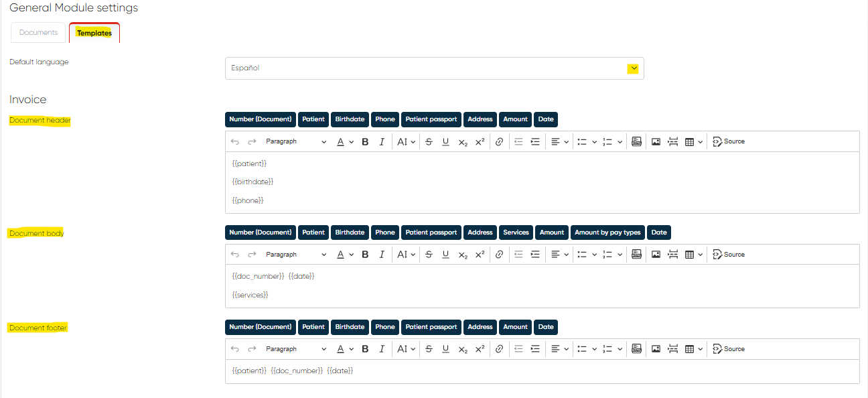Select the Templates tab
This screenshot has height=398, width=868.
point(94,33)
